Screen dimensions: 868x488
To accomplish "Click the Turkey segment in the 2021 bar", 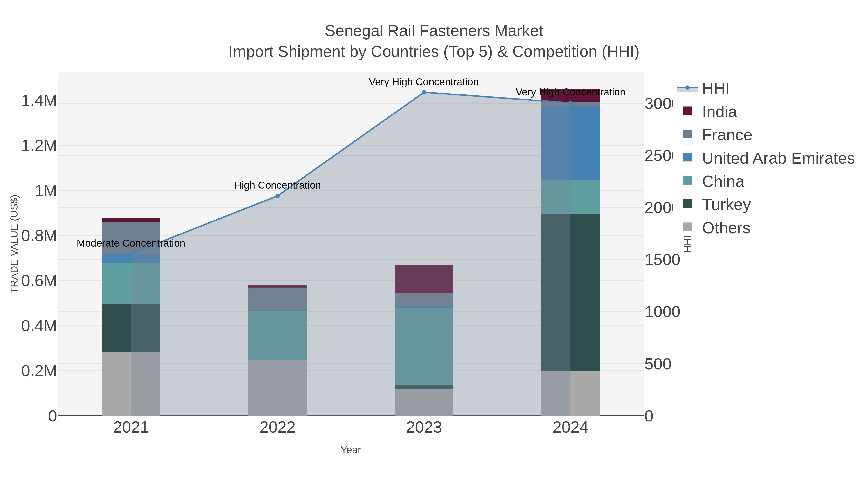I will tap(131, 328).
